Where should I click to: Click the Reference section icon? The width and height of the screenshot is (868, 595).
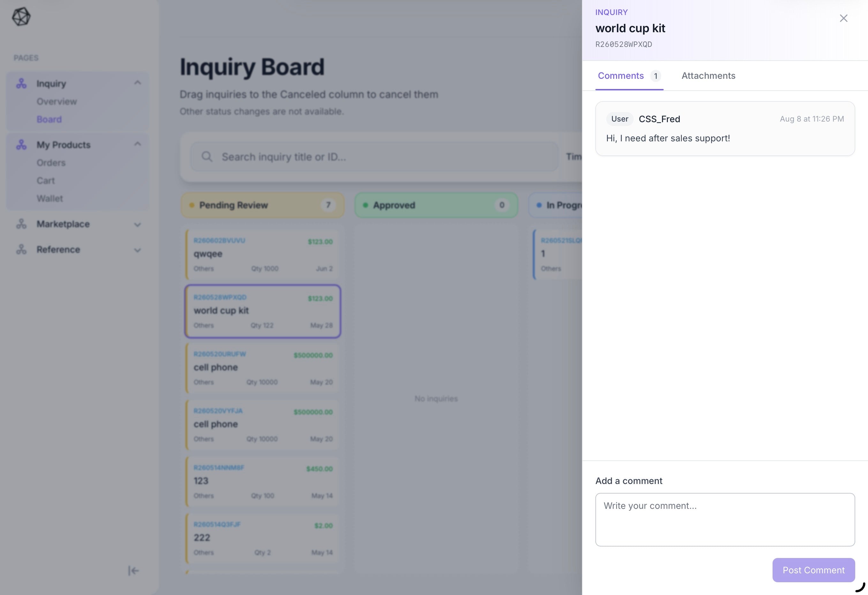(21, 249)
